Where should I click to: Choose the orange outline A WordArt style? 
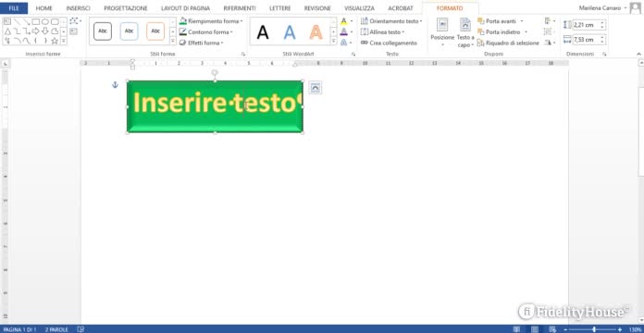coord(316,31)
